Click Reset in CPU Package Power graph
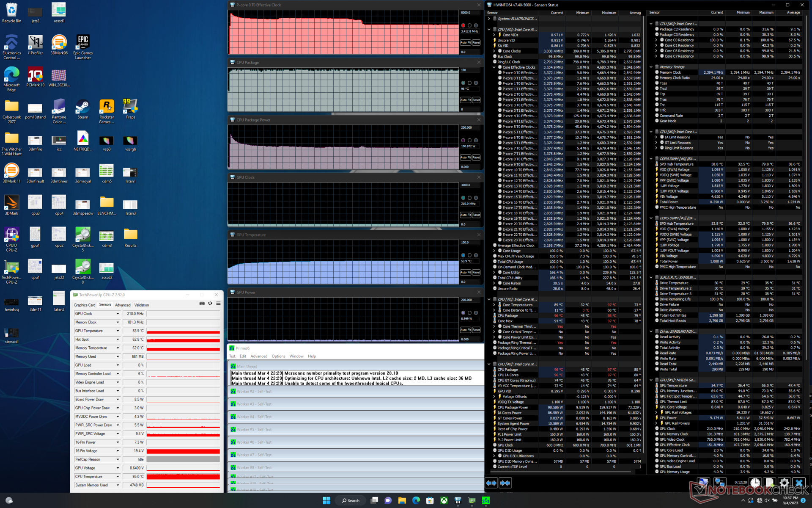 point(476,157)
